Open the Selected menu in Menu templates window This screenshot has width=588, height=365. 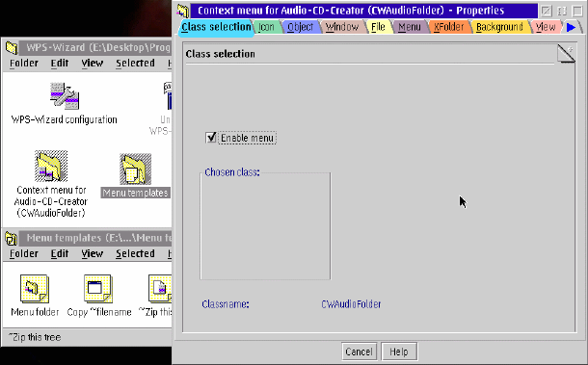tap(135, 253)
